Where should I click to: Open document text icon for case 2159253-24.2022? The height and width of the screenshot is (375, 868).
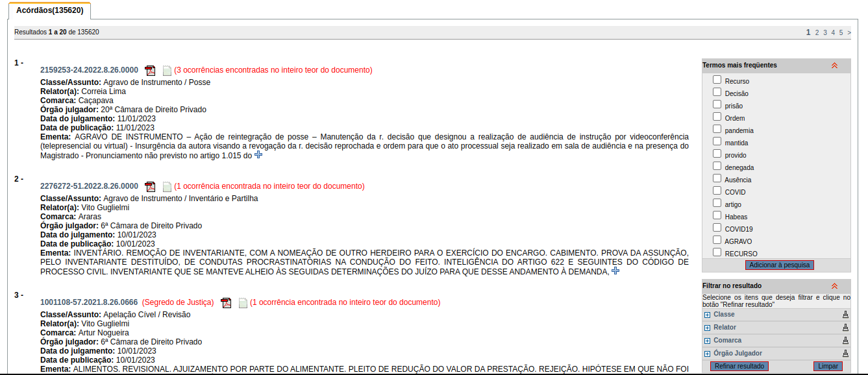167,71
